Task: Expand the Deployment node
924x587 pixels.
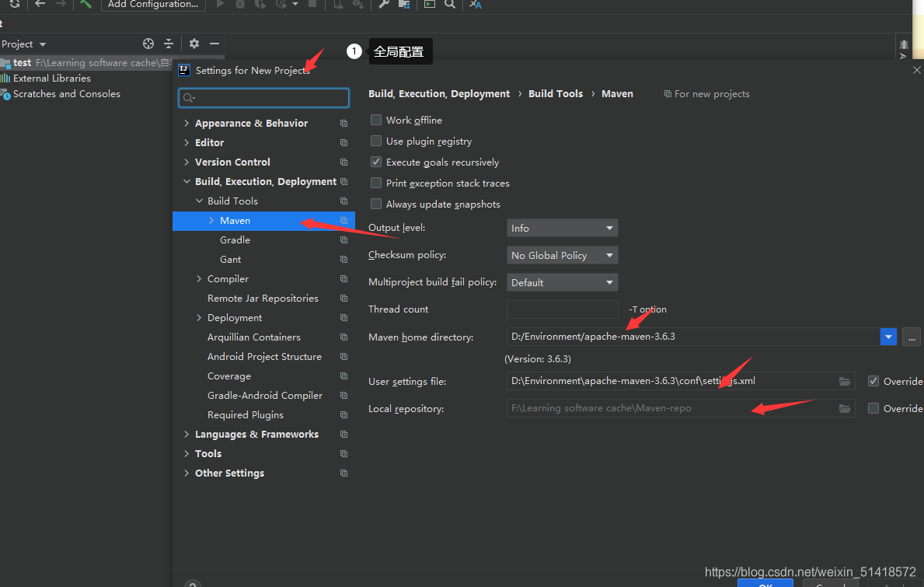Action: coord(199,318)
